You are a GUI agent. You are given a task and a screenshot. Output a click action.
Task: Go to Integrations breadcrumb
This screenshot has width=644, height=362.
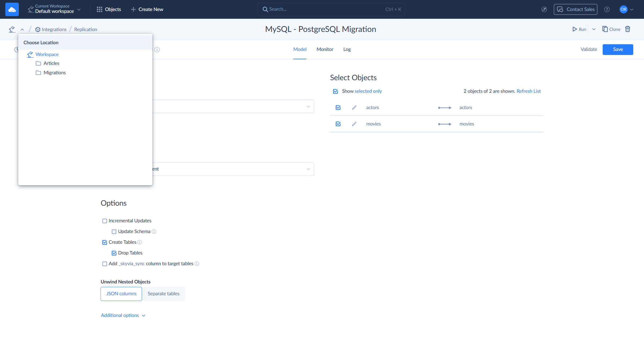[51, 29]
